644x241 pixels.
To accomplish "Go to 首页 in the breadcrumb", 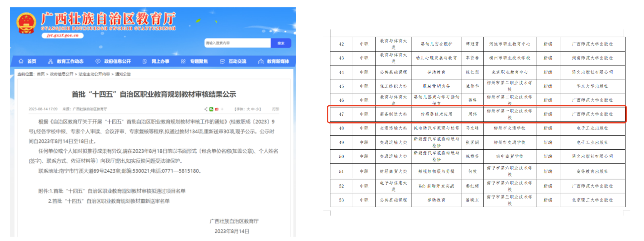I will click(x=41, y=74).
